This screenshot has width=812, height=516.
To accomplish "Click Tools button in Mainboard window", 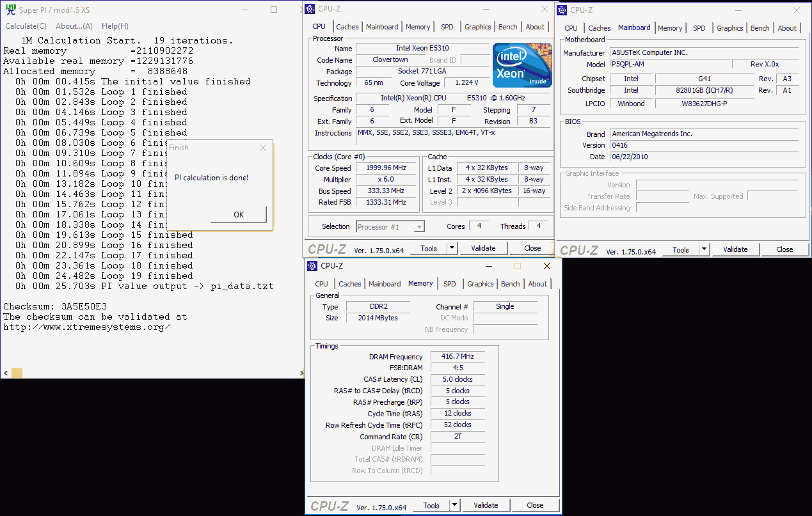I will click(681, 249).
